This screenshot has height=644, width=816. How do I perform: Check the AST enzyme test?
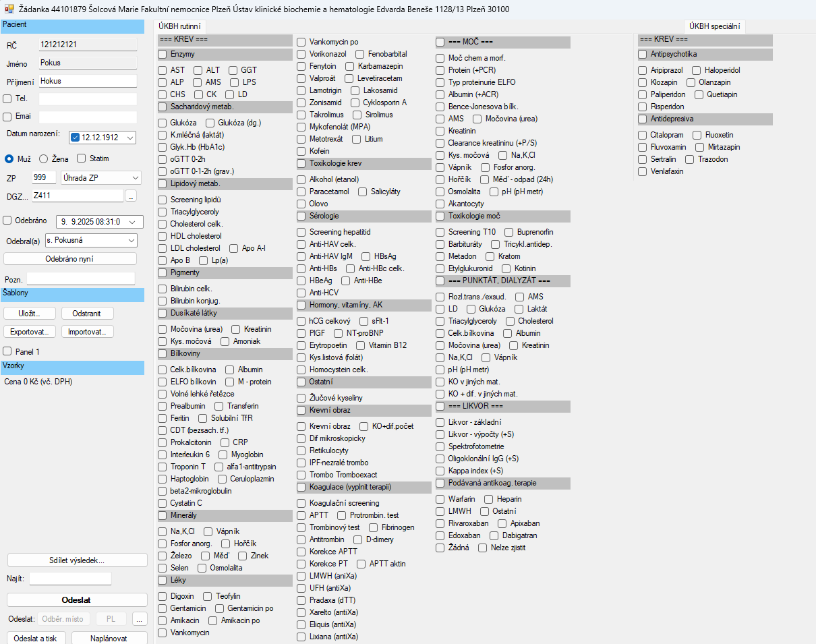[163, 70]
